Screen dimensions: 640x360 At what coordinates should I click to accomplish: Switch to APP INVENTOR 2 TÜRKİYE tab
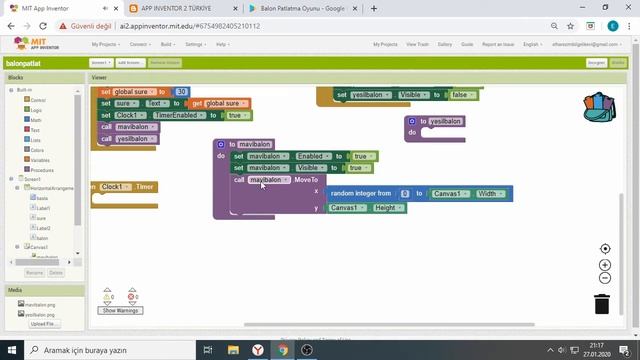[x=182, y=9]
